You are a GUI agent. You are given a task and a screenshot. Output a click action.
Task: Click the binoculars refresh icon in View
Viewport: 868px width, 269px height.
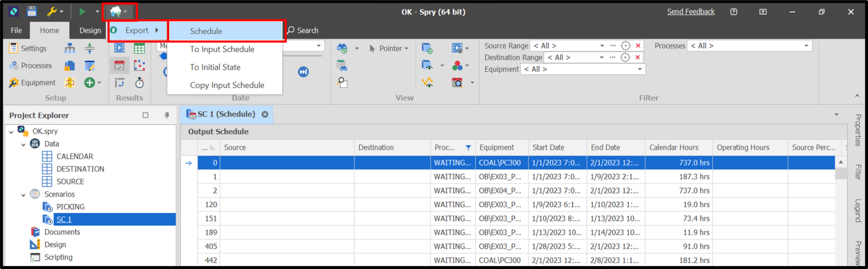(342, 48)
